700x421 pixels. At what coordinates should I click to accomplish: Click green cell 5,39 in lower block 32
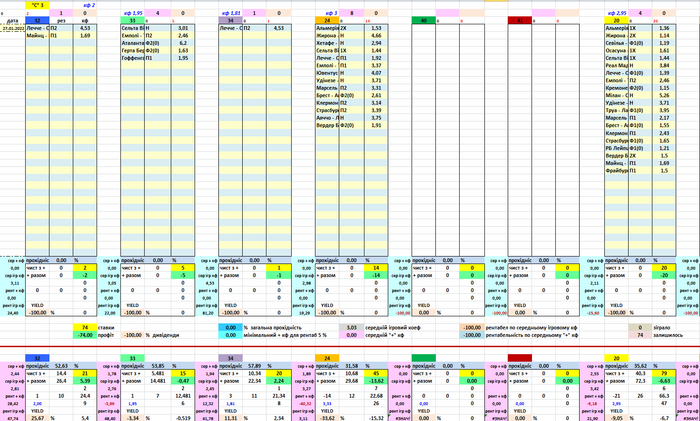[x=85, y=381]
